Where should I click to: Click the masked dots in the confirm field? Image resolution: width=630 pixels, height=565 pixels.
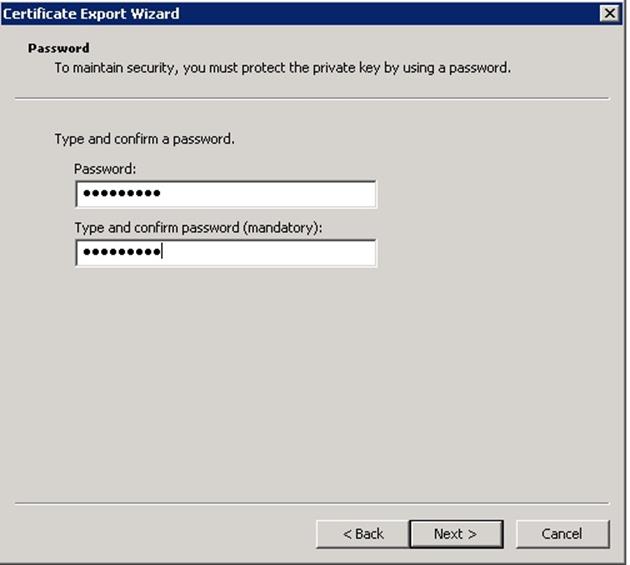click(x=121, y=253)
